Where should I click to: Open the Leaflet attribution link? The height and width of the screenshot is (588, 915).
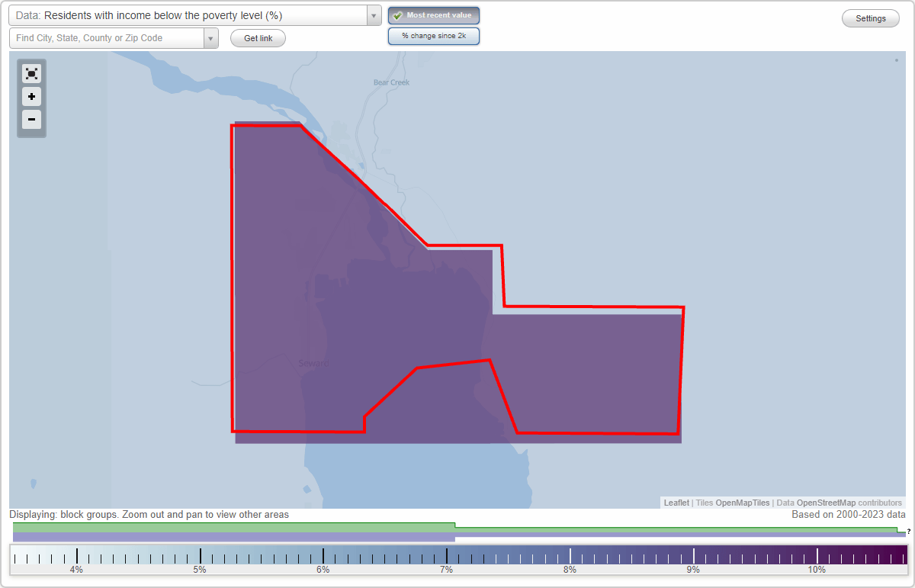676,503
